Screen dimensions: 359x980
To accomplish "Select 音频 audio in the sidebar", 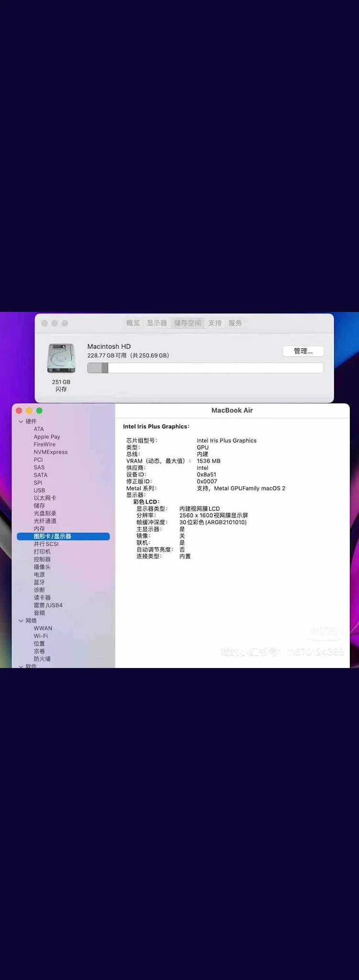I will click(x=39, y=613).
